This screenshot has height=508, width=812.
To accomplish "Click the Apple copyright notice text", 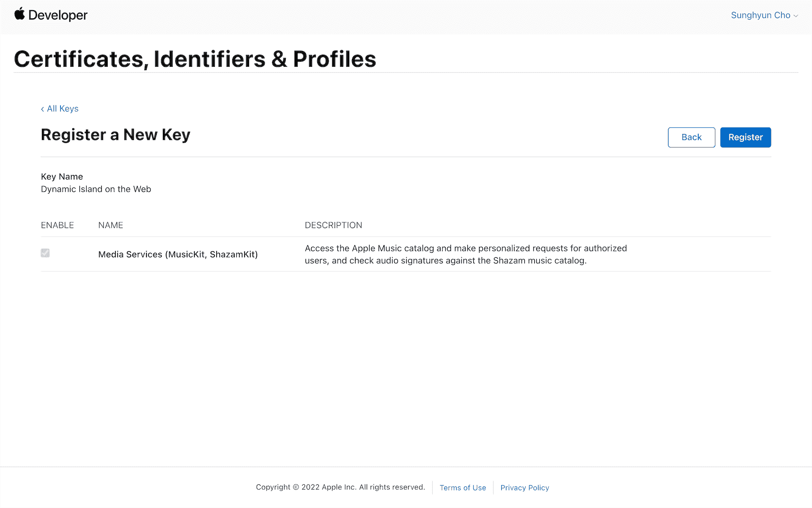I will (340, 487).
